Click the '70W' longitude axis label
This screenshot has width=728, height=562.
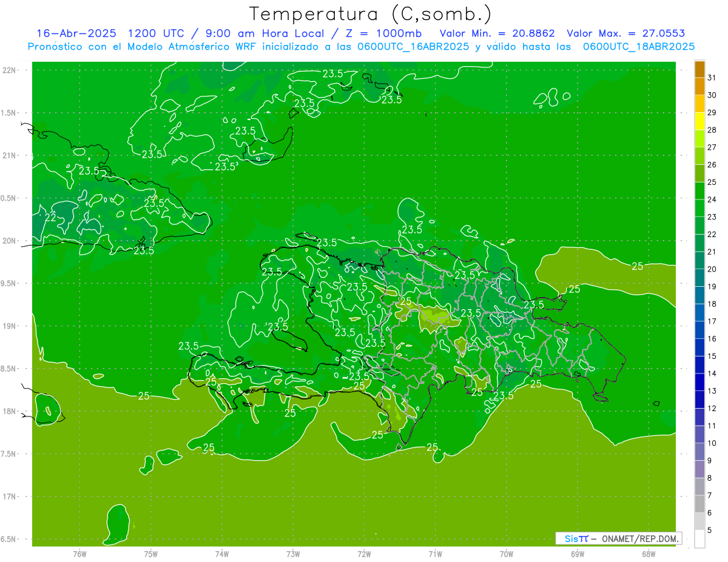pos(507,554)
